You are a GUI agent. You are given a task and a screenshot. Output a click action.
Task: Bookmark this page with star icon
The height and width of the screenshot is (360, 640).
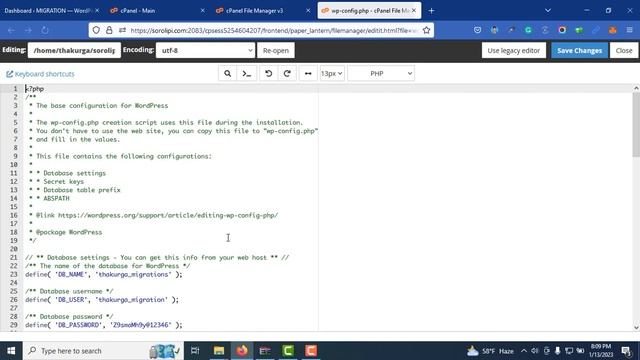pos(427,30)
